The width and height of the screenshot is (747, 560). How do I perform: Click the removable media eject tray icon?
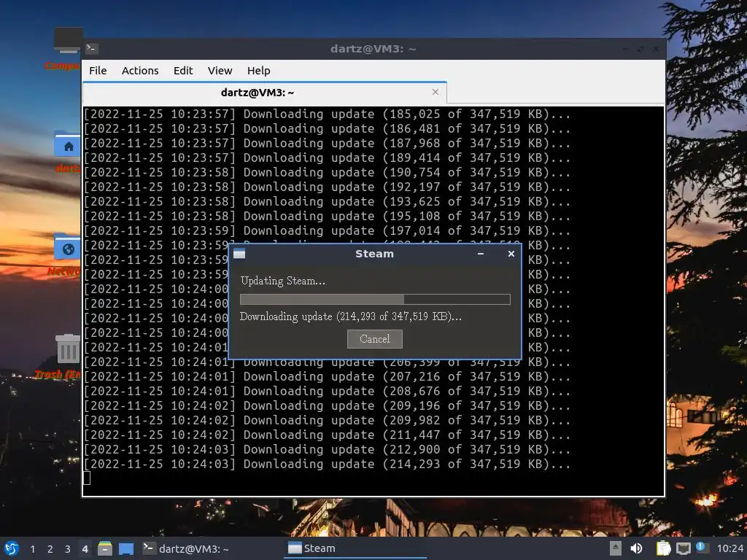(616, 548)
